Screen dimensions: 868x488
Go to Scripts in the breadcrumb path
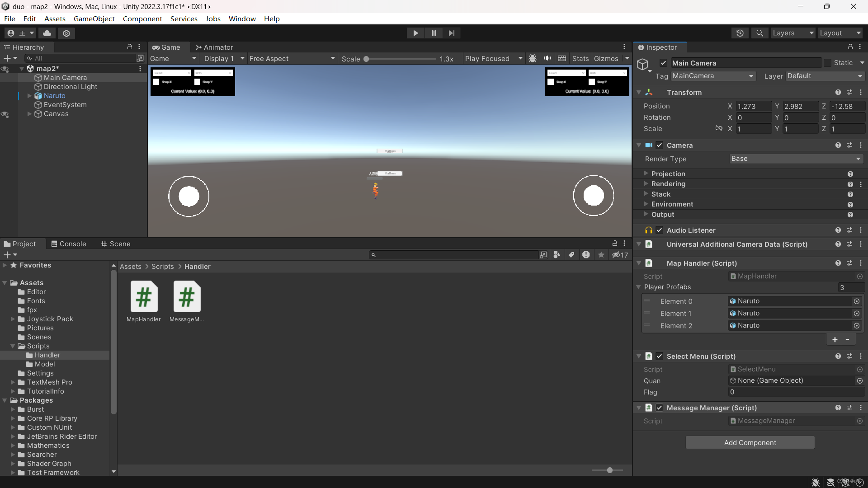(162, 267)
